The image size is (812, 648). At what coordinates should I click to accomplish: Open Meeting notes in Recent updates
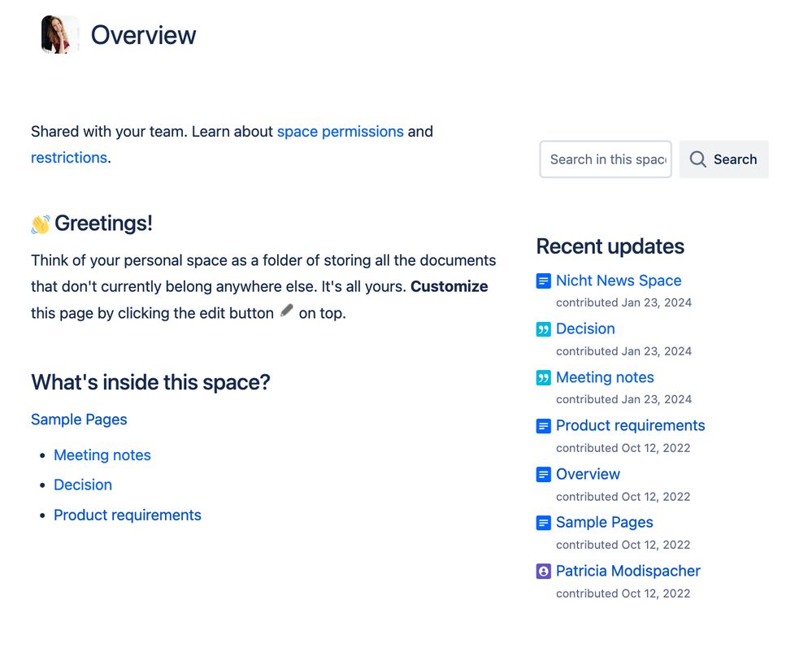point(605,377)
